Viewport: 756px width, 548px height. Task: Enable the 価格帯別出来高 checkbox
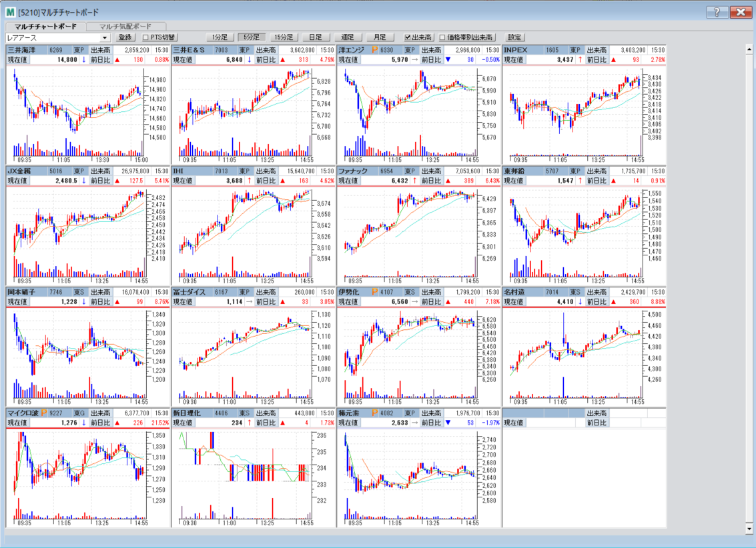click(442, 38)
